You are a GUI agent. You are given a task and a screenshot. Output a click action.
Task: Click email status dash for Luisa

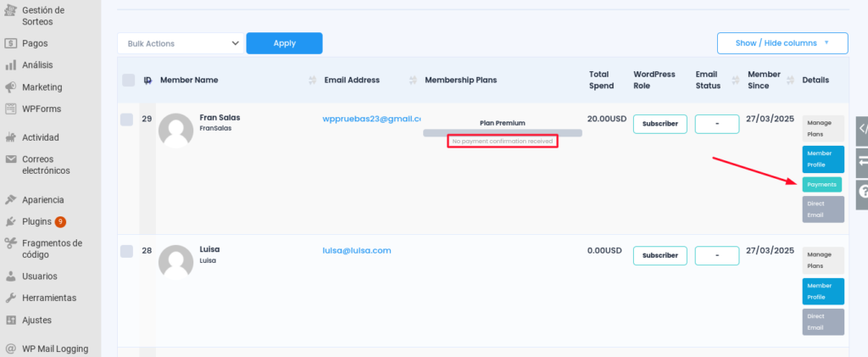pos(717,256)
